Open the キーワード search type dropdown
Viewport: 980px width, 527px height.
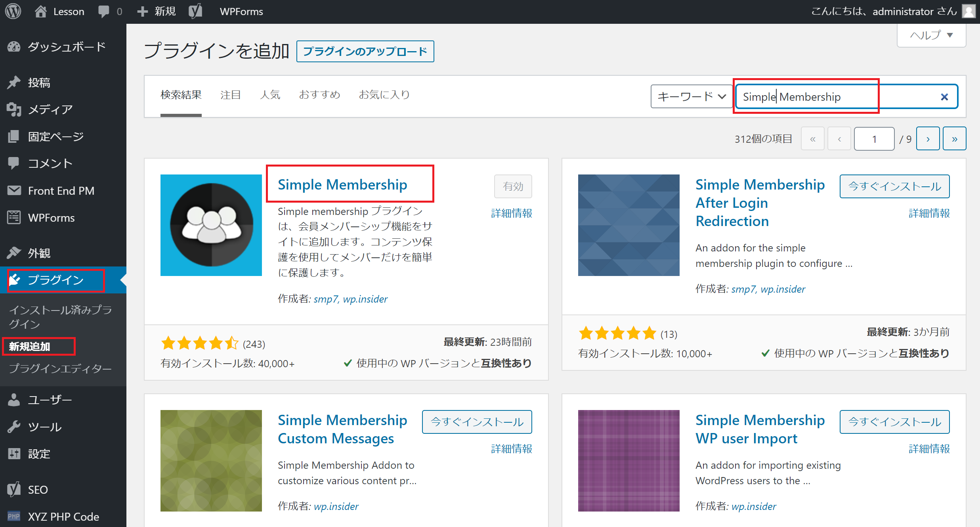[x=691, y=96]
